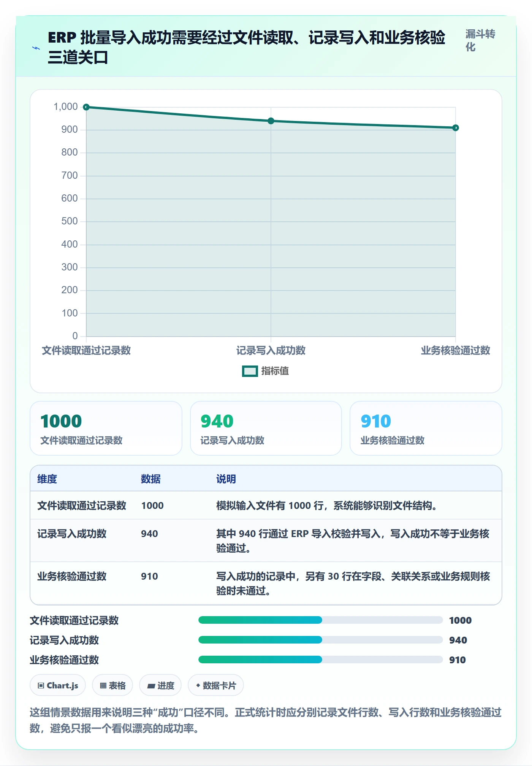
Task: Click the x-axis label 业务核验通过数
Action: coord(456,350)
